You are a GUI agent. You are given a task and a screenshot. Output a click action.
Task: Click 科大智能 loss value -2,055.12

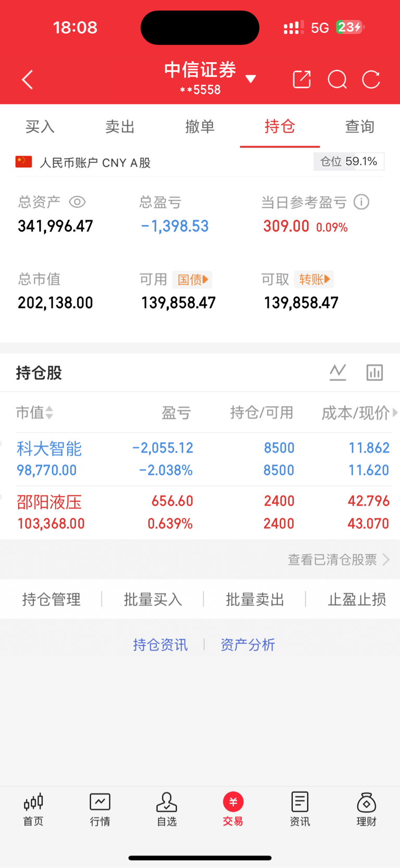162,448
